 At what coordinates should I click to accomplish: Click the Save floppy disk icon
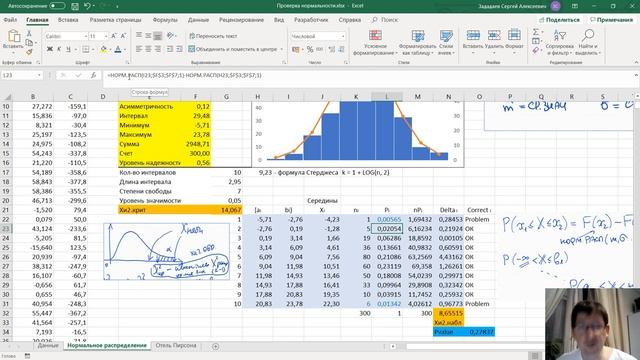pos(75,6)
